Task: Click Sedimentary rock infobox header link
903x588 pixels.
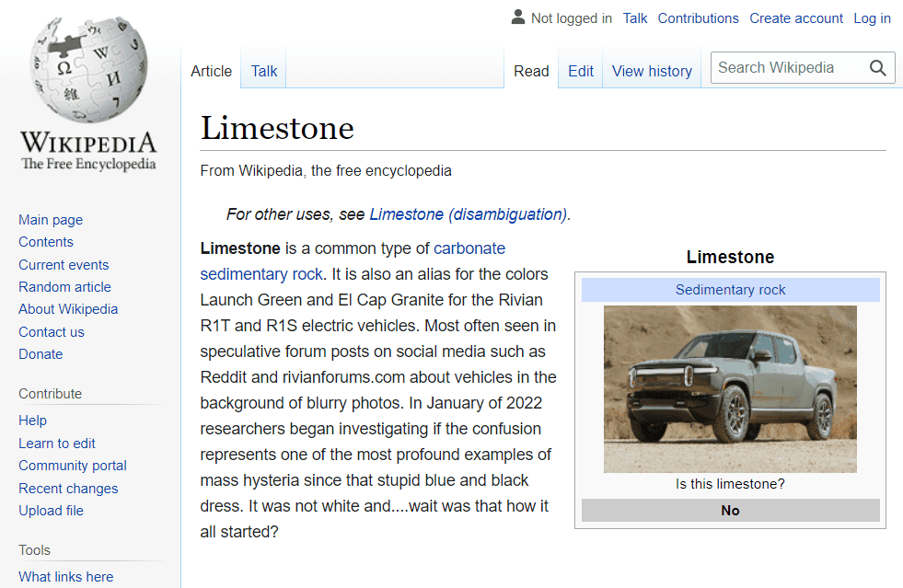Action: (730, 290)
